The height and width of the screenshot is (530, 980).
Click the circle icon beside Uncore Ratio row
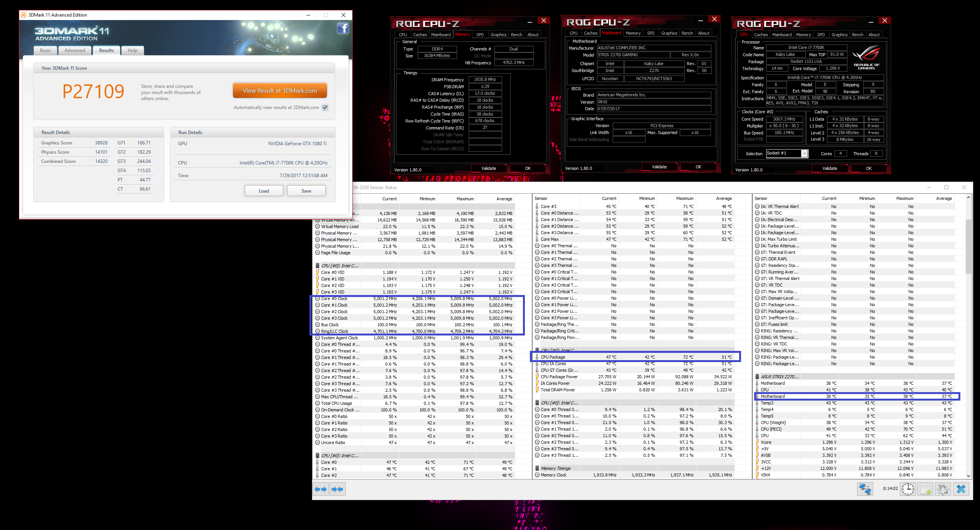pos(318,443)
